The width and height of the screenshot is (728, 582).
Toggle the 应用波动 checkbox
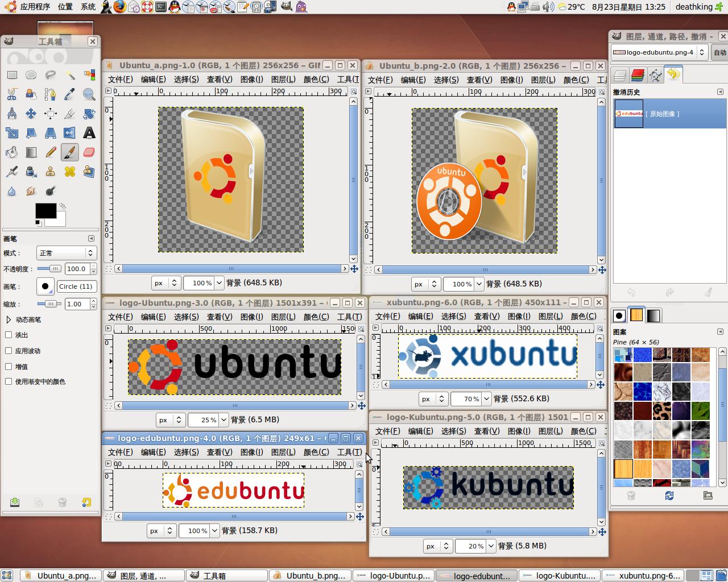pos(9,351)
